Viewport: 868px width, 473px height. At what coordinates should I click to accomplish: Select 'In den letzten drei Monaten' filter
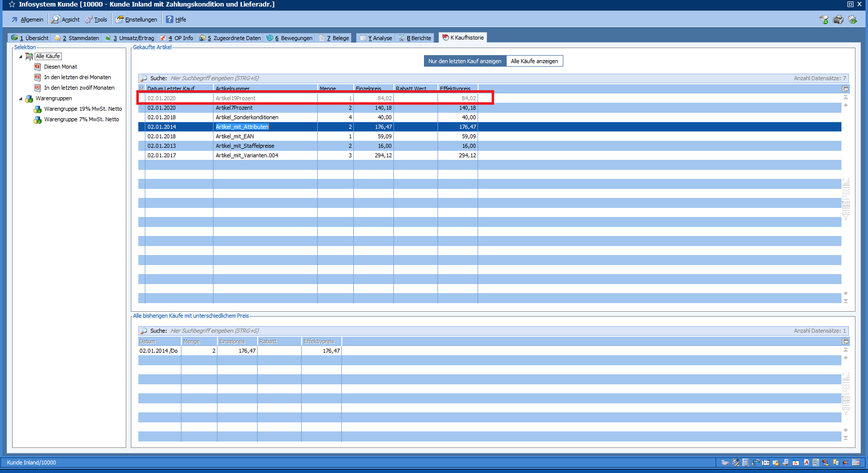pos(77,77)
